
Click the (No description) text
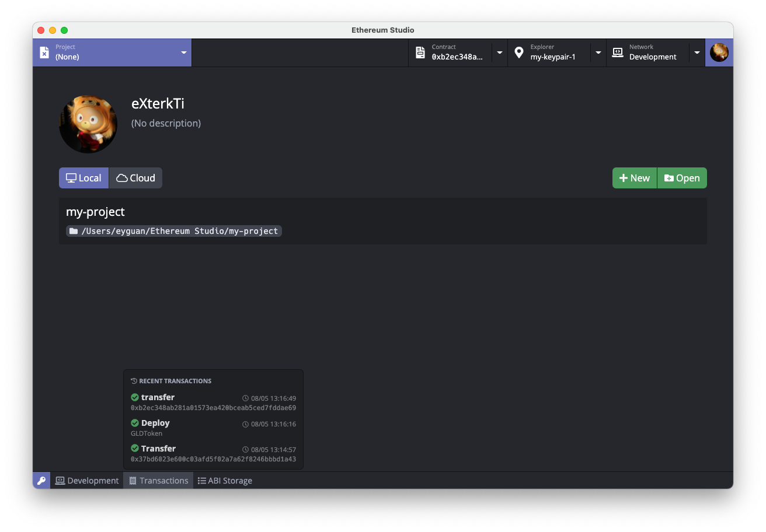(x=166, y=123)
